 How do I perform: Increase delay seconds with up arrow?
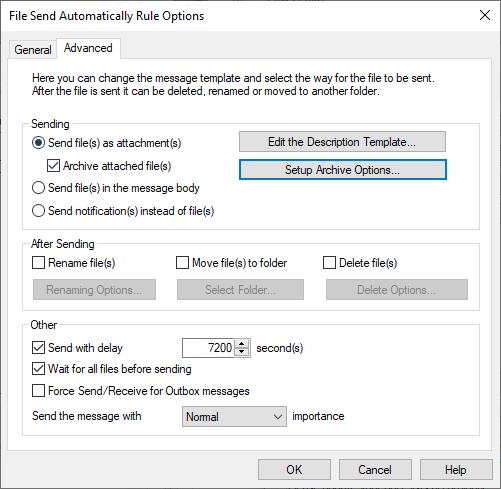(242, 344)
